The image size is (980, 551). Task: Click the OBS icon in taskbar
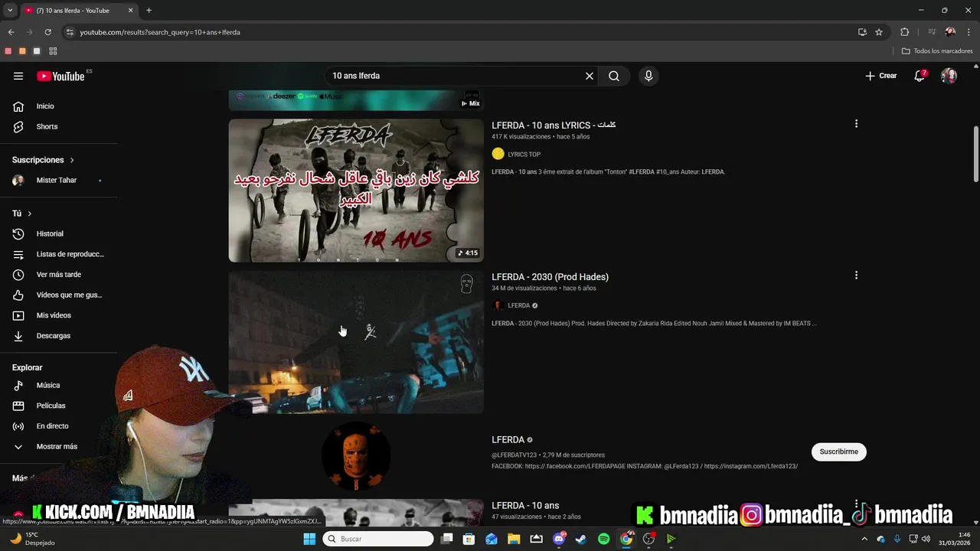(x=648, y=539)
